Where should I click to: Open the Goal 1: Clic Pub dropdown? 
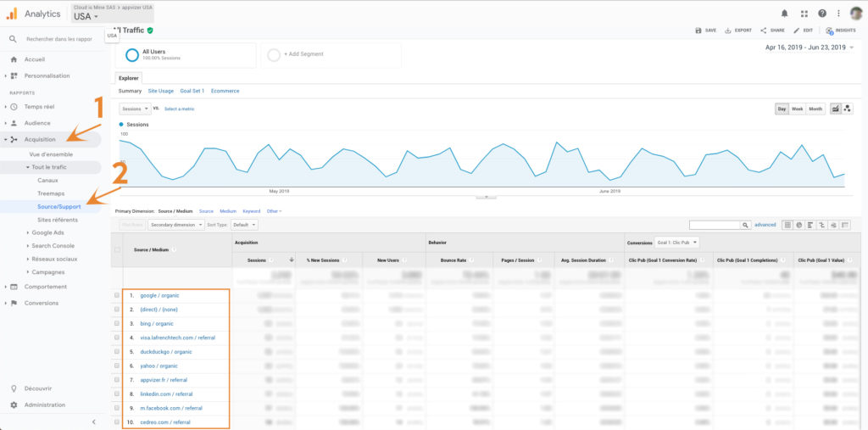click(x=676, y=243)
